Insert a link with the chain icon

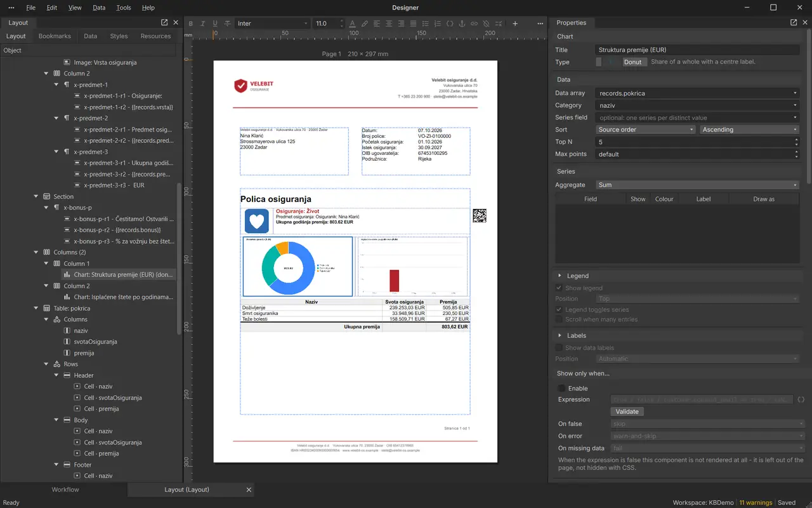coord(474,23)
